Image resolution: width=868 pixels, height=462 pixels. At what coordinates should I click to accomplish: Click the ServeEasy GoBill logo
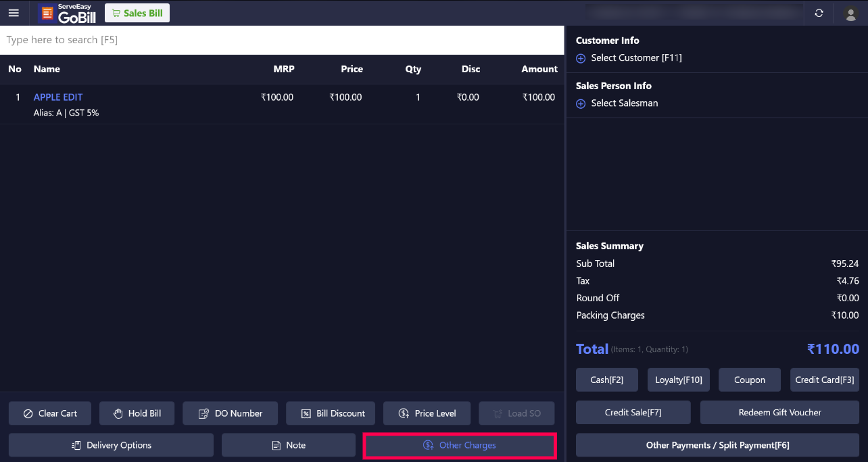[68, 13]
